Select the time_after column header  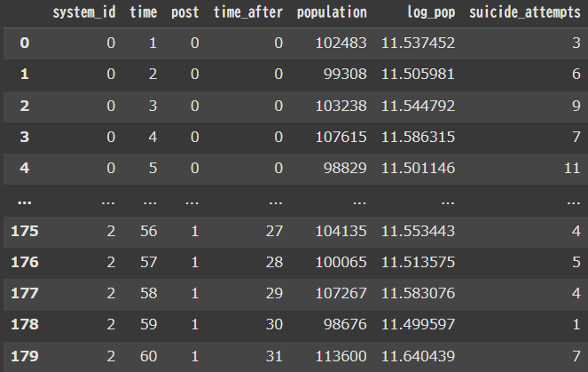[247, 13]
